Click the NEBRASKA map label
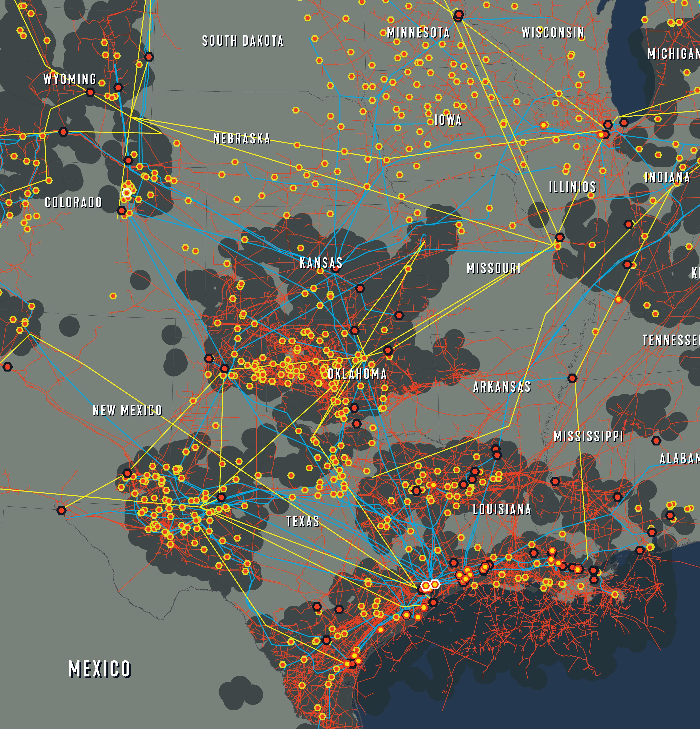Screen dimensions: 700x729 [242, 139]
